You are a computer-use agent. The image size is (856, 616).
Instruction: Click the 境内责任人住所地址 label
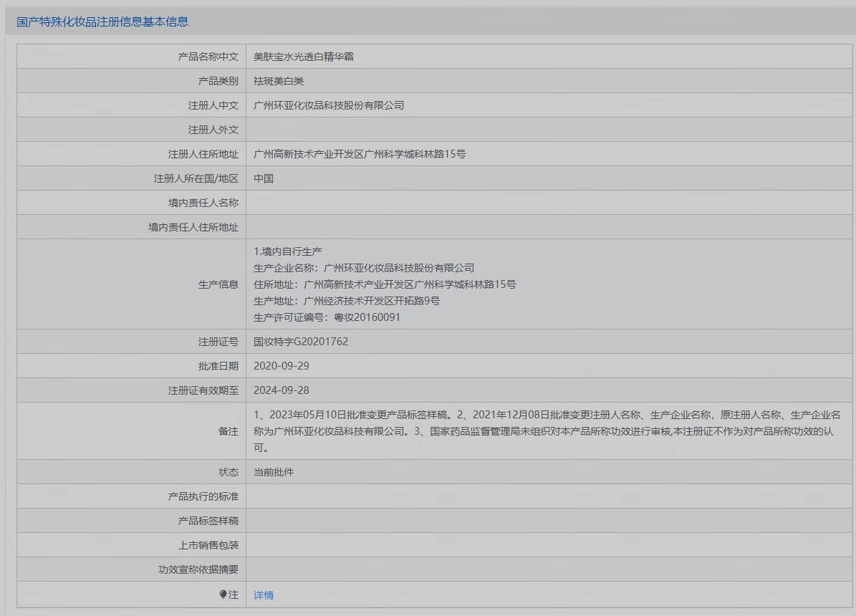tap(193, 227)
